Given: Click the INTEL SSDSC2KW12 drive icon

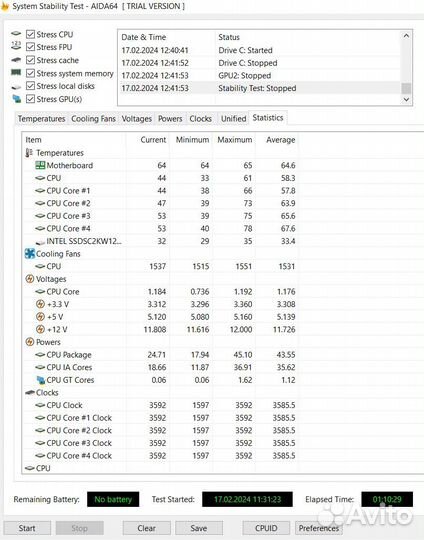Looking at the screenshot, I should tap(40, 242).
